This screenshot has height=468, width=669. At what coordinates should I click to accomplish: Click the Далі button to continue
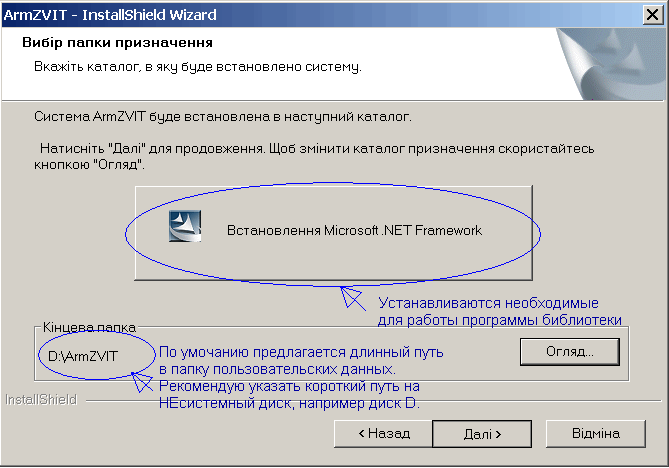[482, 434]
